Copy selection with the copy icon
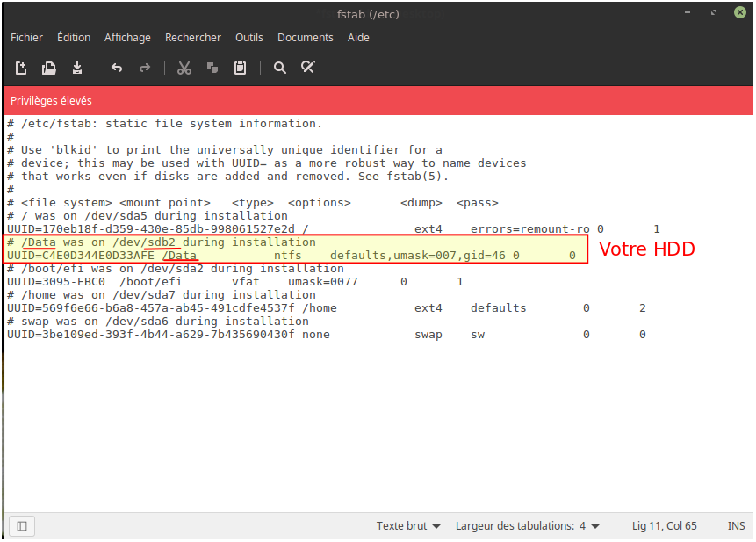 (212, 68)
